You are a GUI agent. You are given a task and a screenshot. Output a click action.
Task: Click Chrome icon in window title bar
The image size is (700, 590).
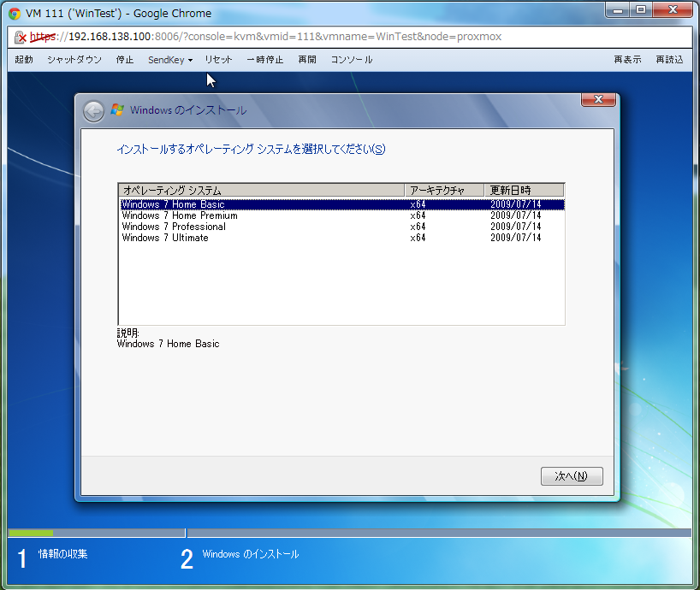pos(15,14)
